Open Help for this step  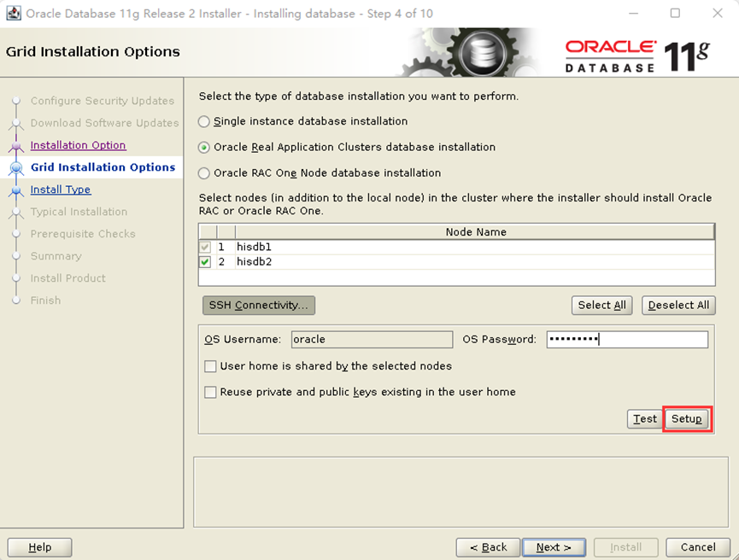coord(39,547)
